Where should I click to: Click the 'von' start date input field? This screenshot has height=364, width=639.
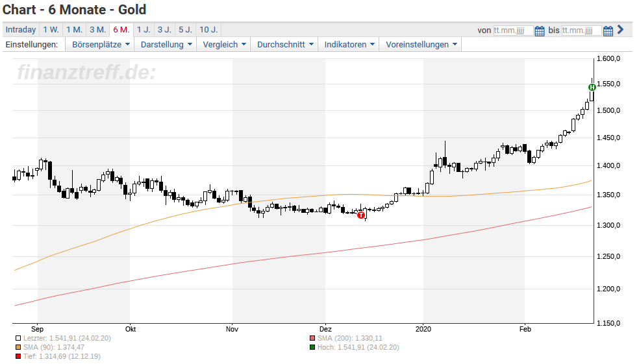[x=513, y=30]
